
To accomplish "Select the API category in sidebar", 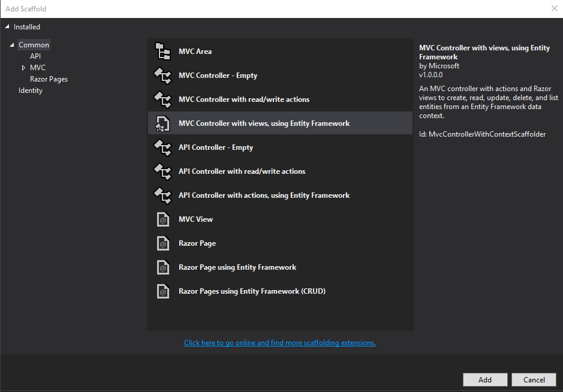I will click(x=35, y=56).
